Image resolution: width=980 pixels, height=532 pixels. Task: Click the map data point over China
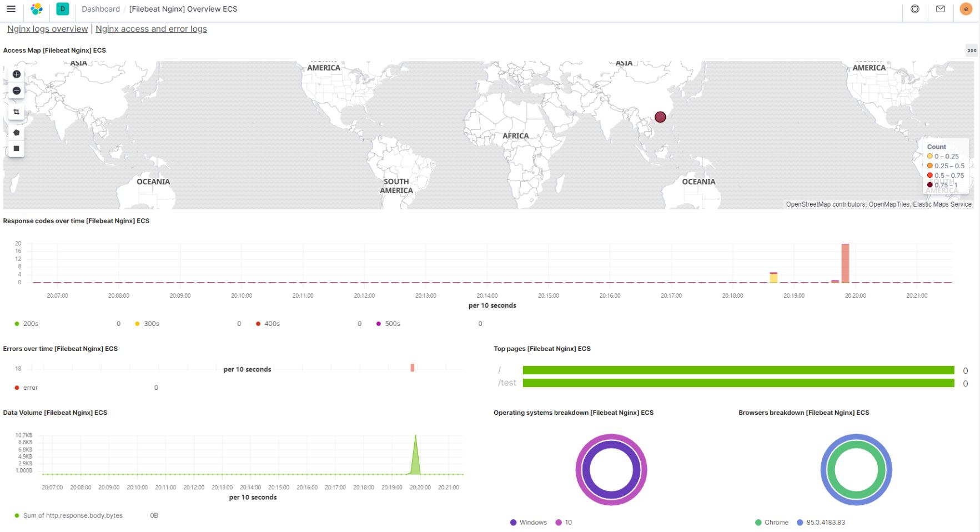[660, 117]
